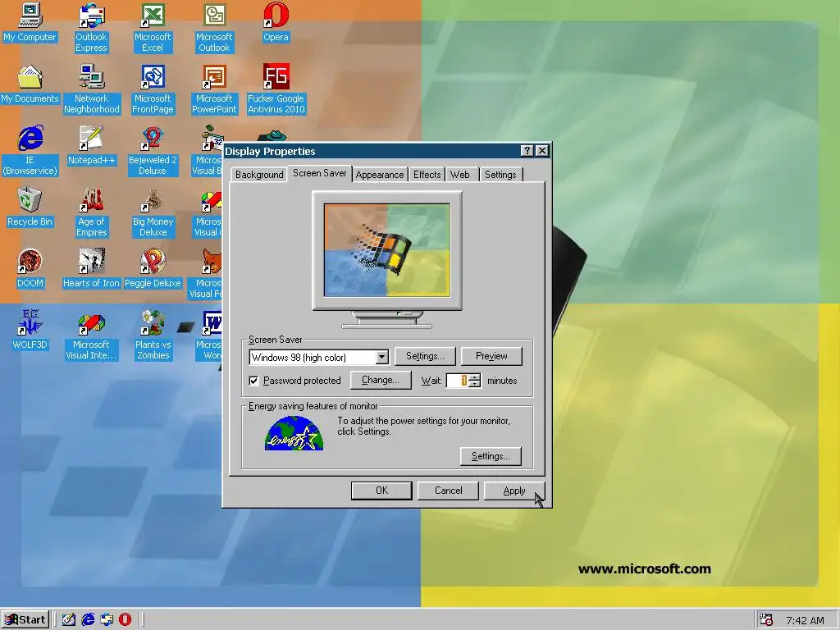Toggle the Password protected checkbox
Viewport: 840px width, 630px height.
click(x=254, y=381)
